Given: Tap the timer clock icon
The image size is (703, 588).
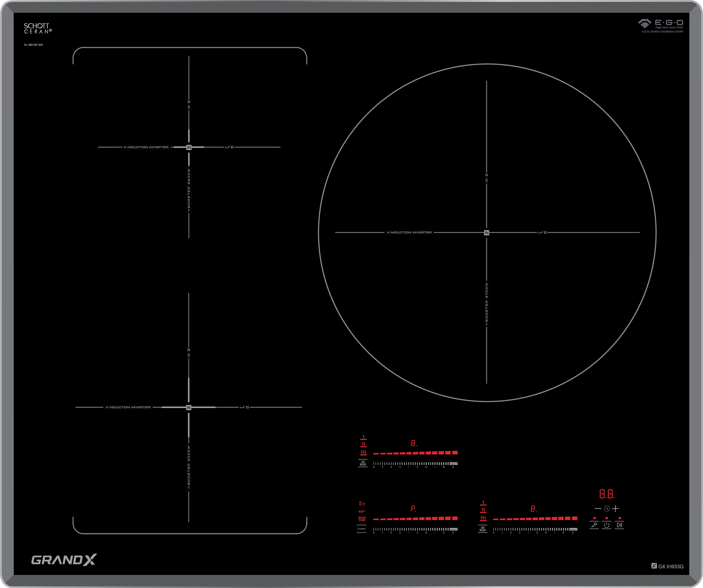Looking at the screenshot, I should pos(607,509).
